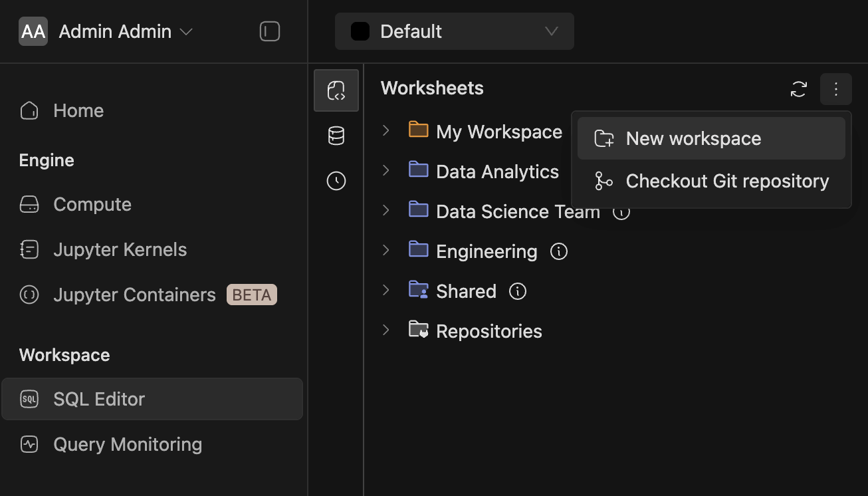Click the AA user avatar

click(x=33, y=31)
